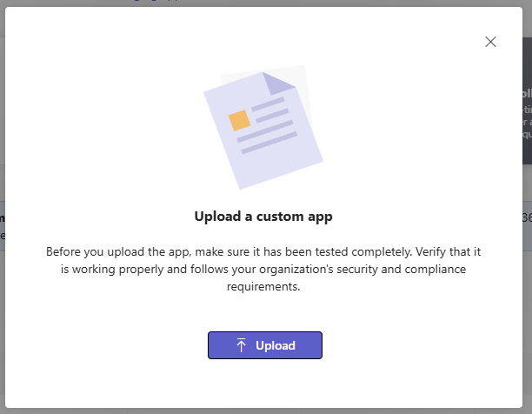Close the Upload a custom app dialog
The image size is (532, 414).
click(x=490, y=42)
